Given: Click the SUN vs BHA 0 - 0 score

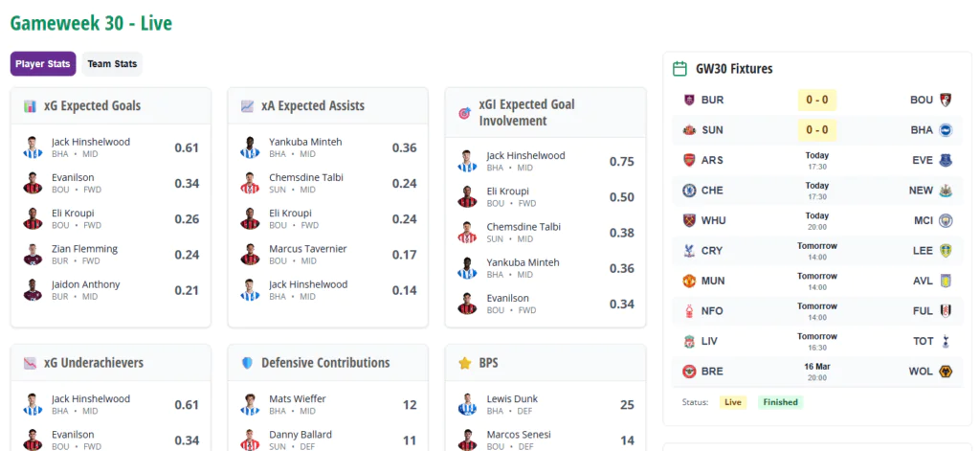Looking at the screenshot, I should pyautogui.click(x=817, y=130).
